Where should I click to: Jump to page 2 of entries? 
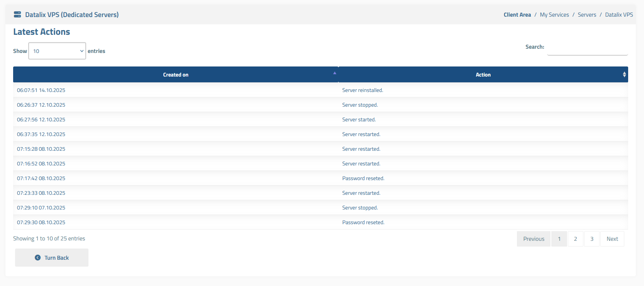tap(575, 239)
